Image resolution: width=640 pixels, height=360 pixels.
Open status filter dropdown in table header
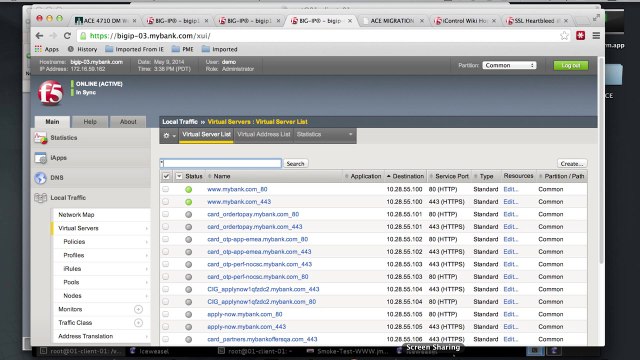coord(179,176)
